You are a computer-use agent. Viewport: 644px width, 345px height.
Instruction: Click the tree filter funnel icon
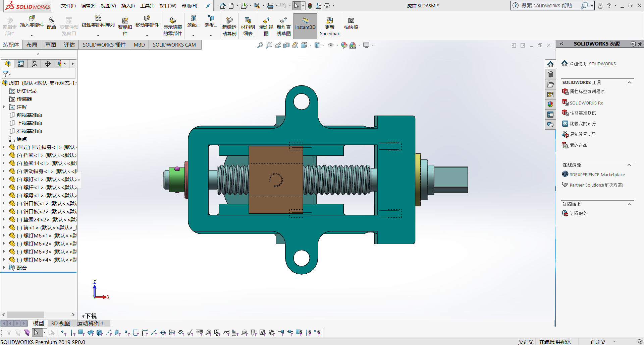[x=6, y=73]
